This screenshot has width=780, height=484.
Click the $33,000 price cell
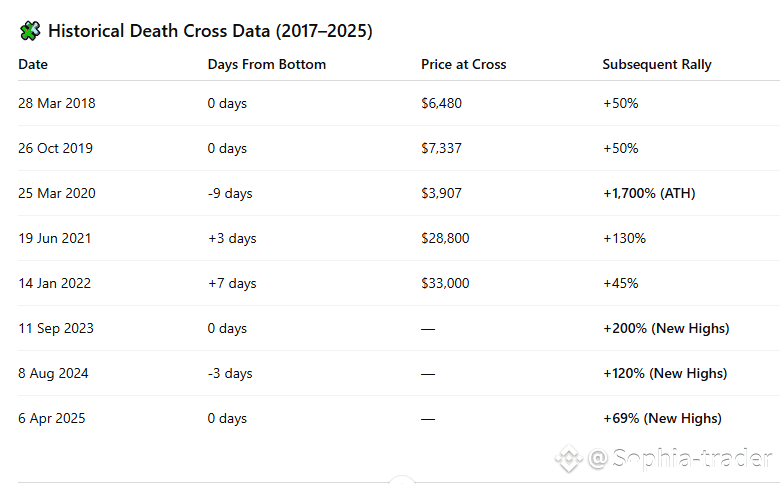click(445, 283)
